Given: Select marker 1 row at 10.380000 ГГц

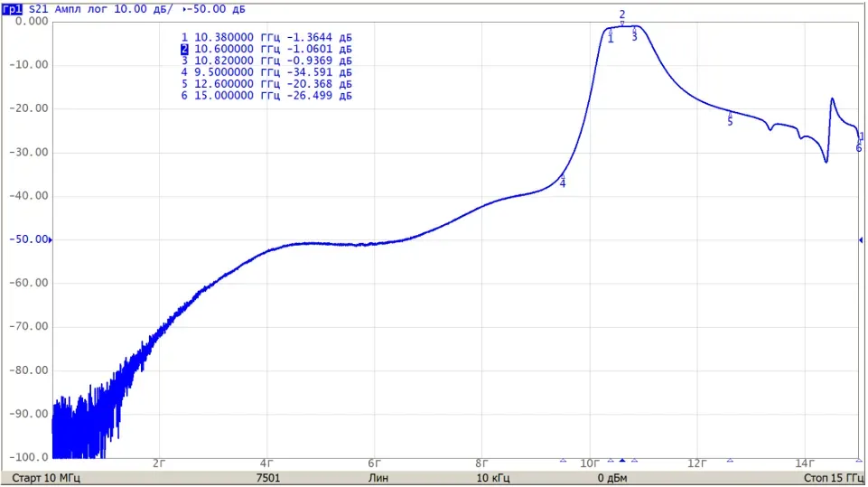Looking at the screenshot, I should coord(266,37).
